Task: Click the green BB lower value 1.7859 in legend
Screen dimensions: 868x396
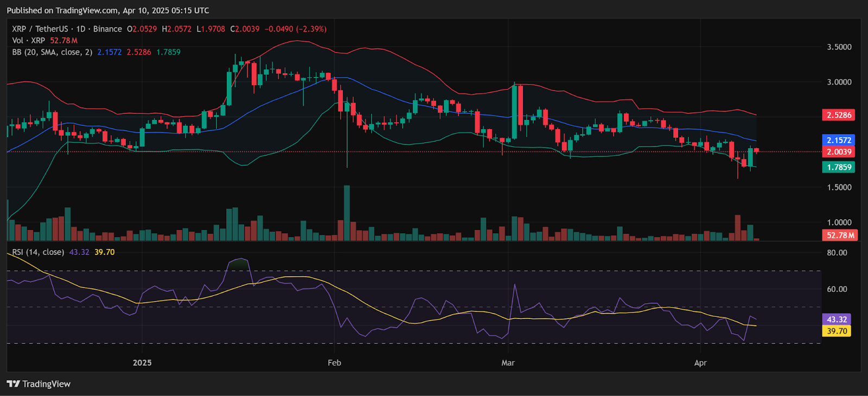Action: click(169, 52)
